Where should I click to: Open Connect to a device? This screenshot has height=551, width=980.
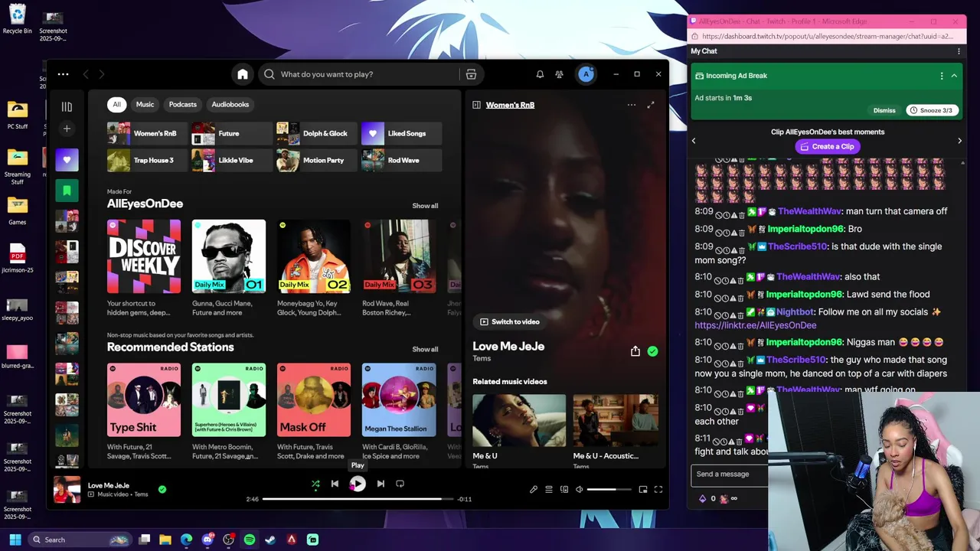pos(564,489)
